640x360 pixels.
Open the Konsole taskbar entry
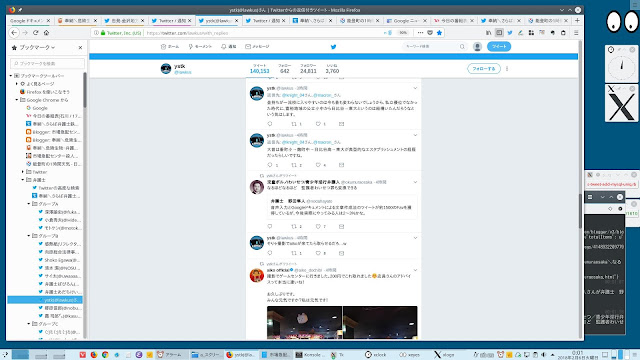311,355
